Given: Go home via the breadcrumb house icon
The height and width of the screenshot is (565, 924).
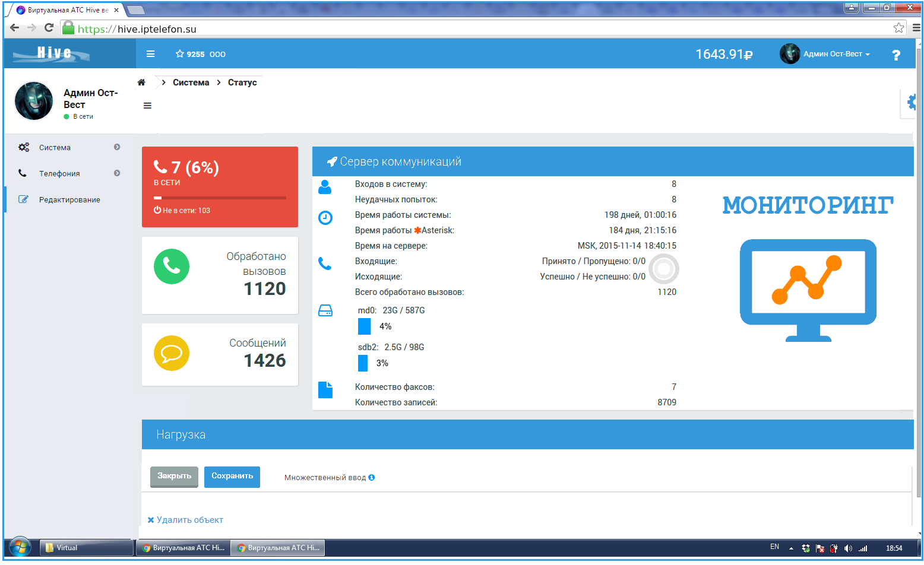Looking at the screenshot, I should click(141, 82).
